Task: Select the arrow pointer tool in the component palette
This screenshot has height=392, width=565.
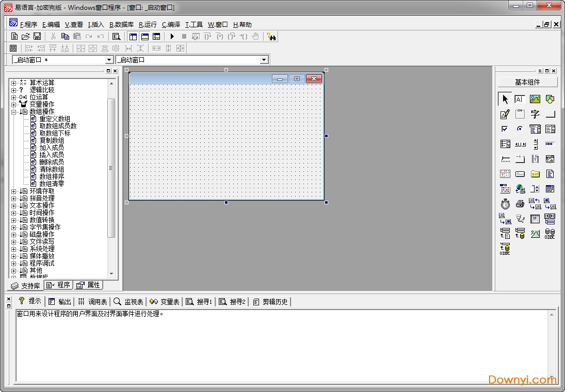Action: pos(505,99)
